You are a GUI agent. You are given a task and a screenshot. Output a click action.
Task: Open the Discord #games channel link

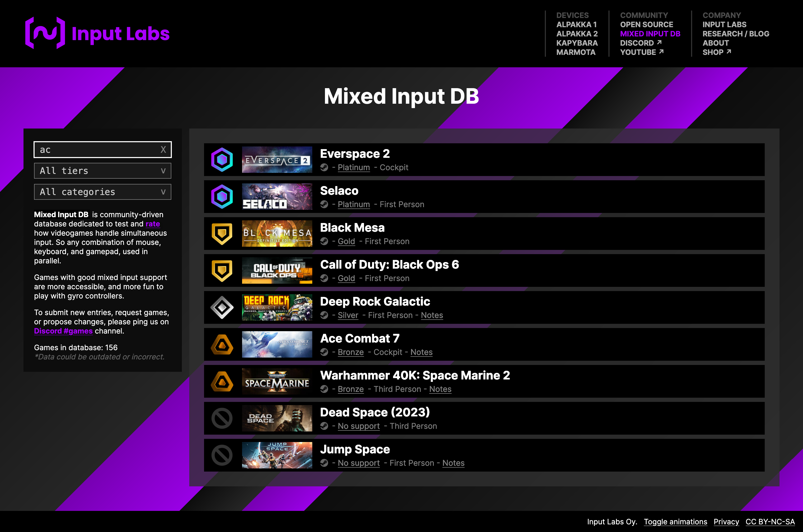click(63, 331)
